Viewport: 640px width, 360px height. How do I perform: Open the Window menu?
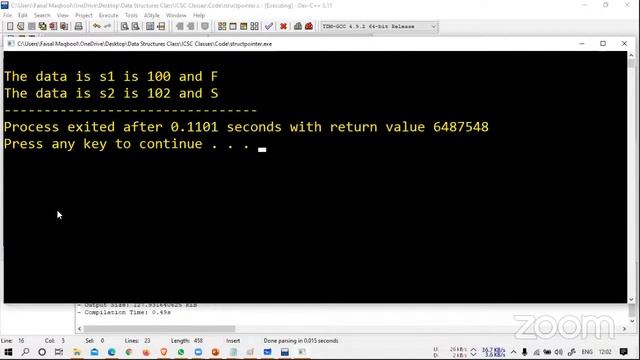[x=176, y=15]
